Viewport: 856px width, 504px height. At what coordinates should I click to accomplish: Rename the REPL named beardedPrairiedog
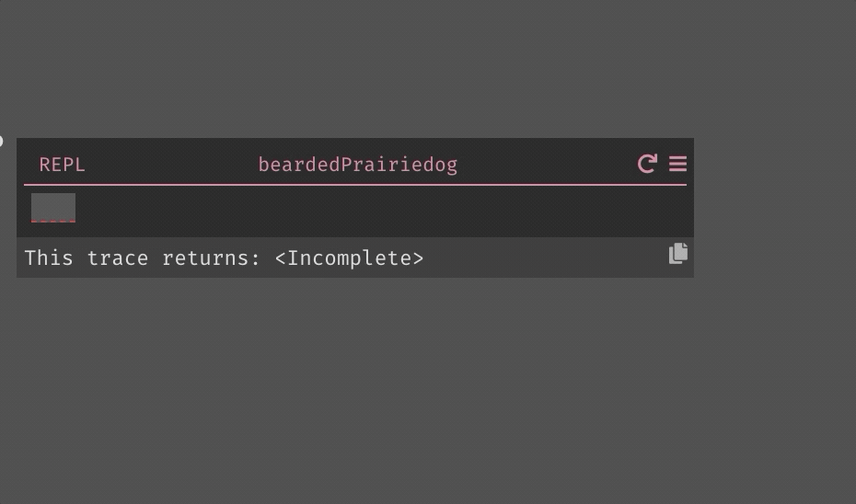point(357,165)
